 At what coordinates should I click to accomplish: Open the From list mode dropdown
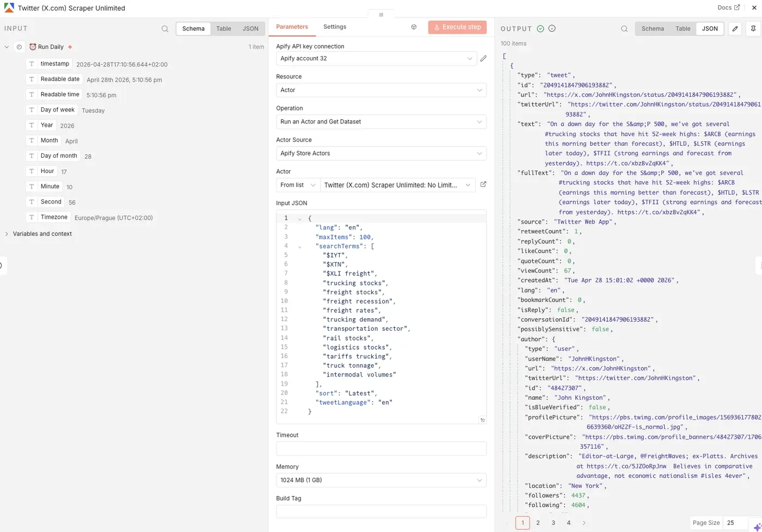click(x=298, y=185)
